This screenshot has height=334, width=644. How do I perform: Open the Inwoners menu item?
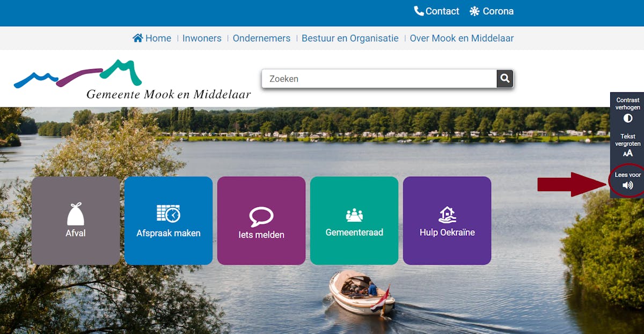(x=202, y=38)
